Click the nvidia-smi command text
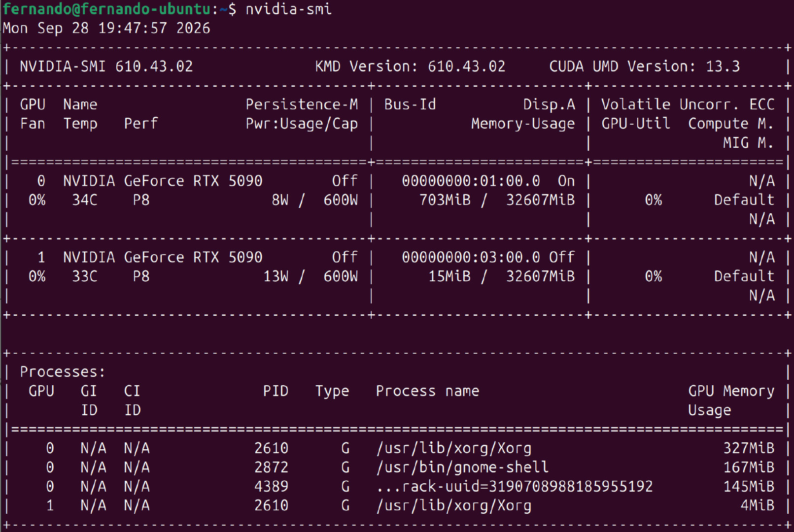 [288, 9]
